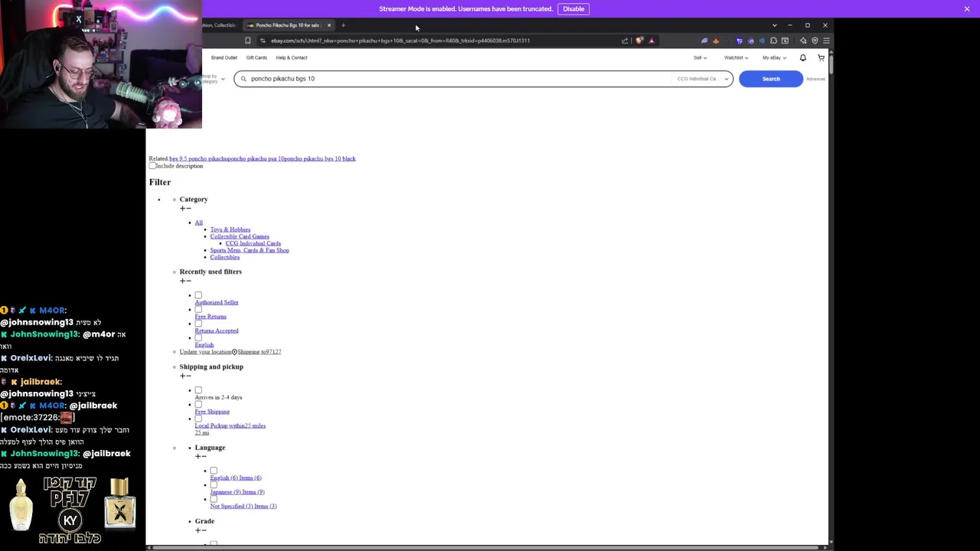Open the Toys & Hobbies category link
Image resolution: width=980 pixels, height=551 pixels.
point(230,230)
